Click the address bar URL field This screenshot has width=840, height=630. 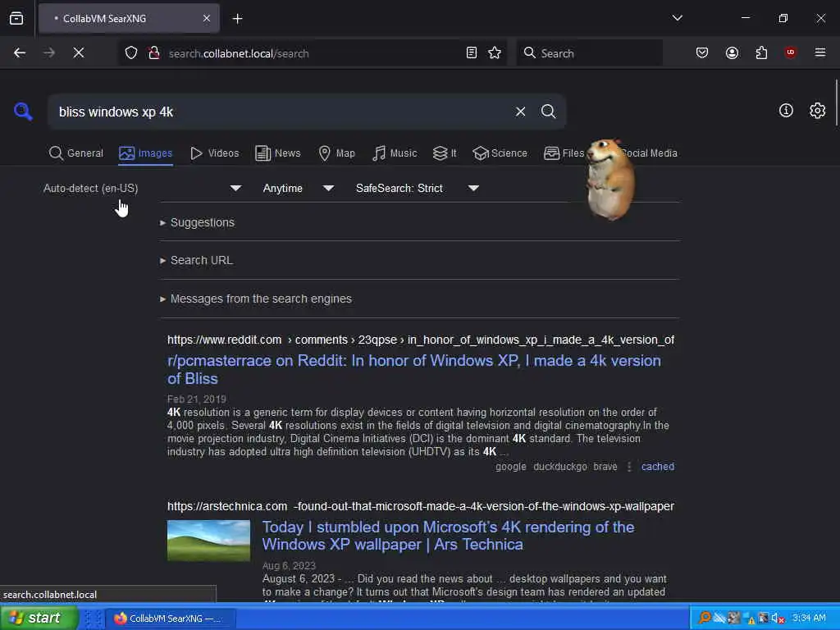(x=313, y=53)
